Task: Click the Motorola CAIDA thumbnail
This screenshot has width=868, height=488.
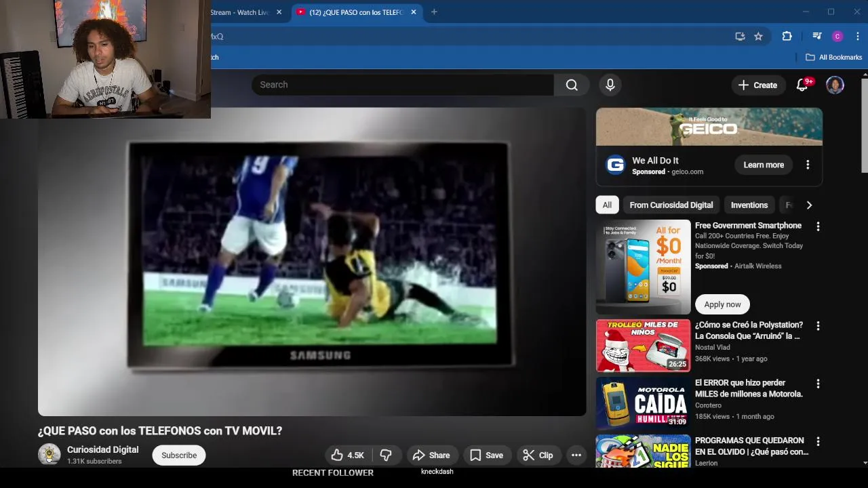Action: [643, 403]
